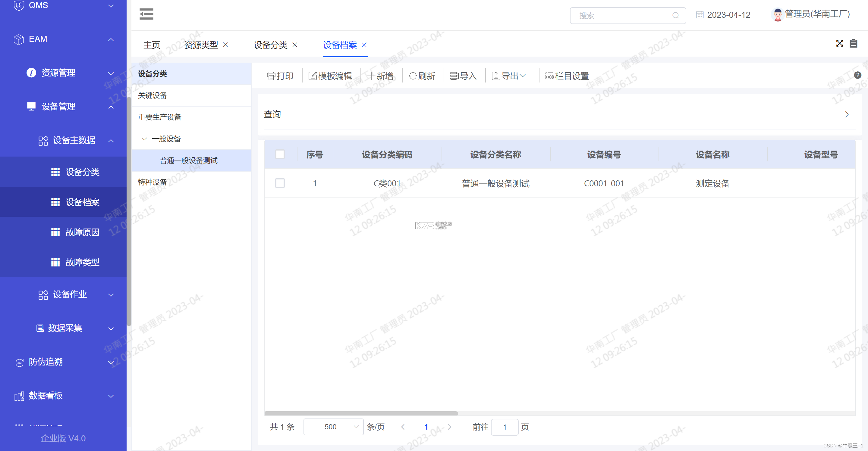Click the table horizontal scrollbar

[361, 413]
